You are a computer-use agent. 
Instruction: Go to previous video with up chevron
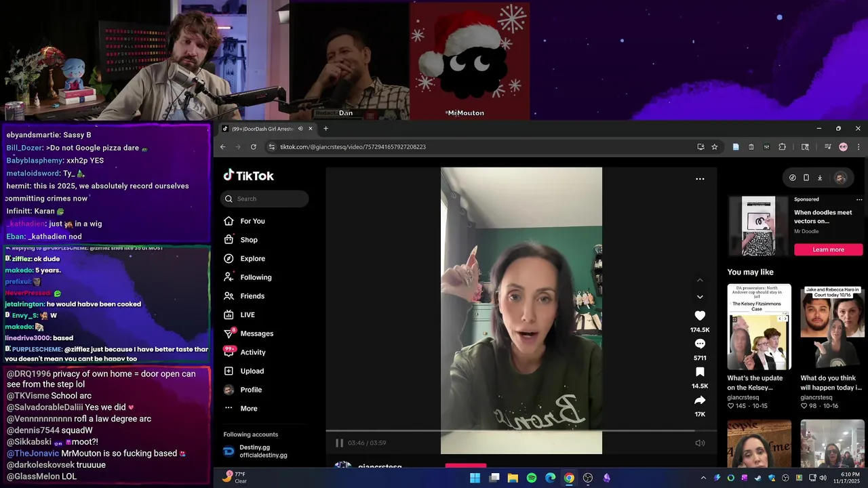pos(700,280)
